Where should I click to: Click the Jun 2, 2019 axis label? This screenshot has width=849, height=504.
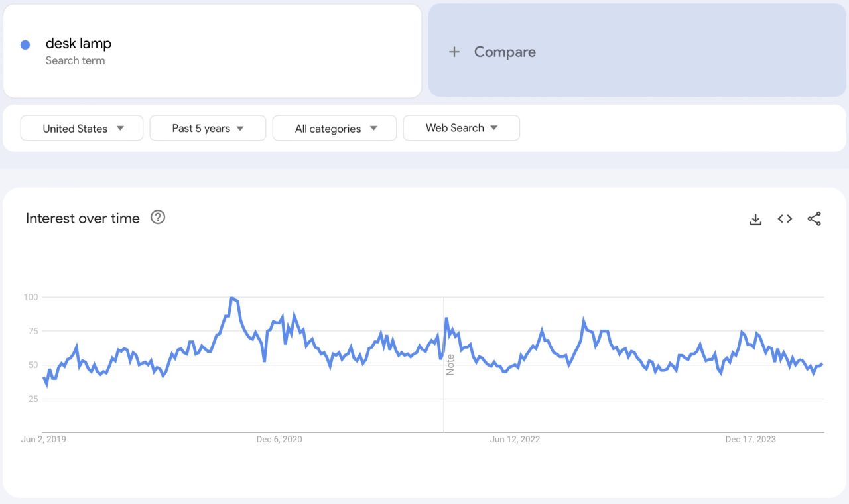coord(43,439)
